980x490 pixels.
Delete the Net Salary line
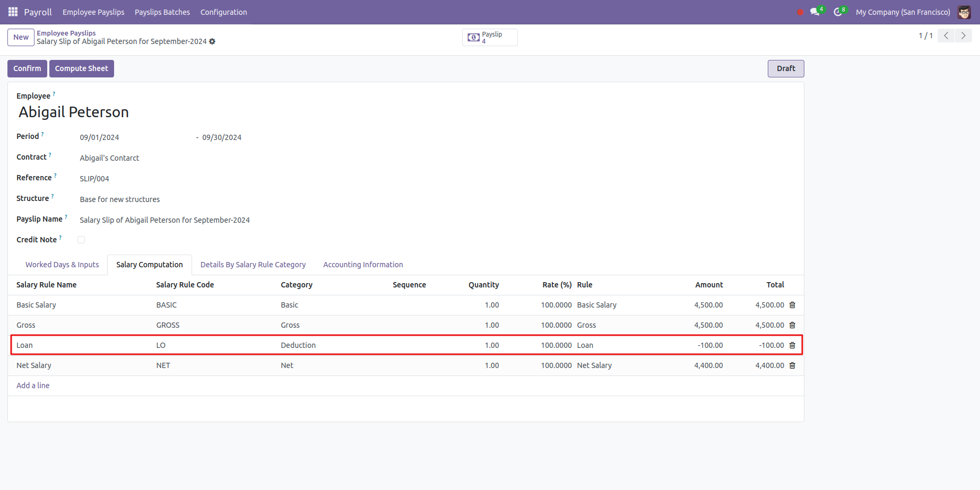(792, 365)
